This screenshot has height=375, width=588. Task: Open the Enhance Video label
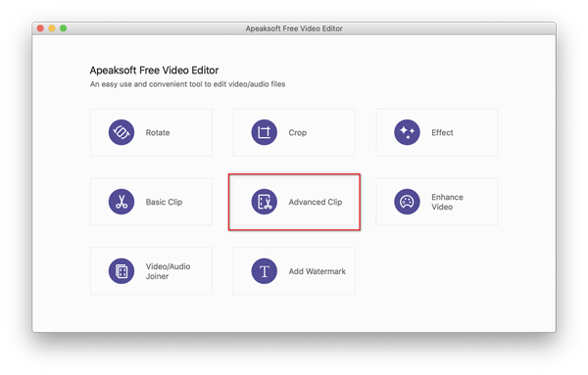pyautogui.click(x=447, y=202)
